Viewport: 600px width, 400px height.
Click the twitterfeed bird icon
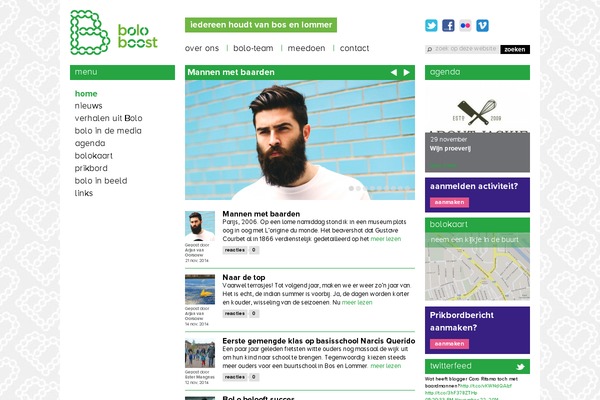tap(520, 367)
